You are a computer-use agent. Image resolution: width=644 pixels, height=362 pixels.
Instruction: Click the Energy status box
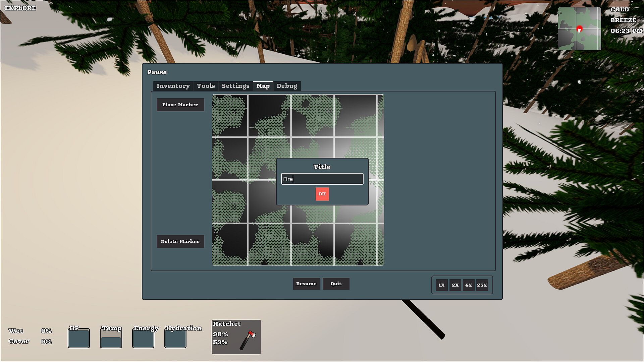[x=143, y=338]
